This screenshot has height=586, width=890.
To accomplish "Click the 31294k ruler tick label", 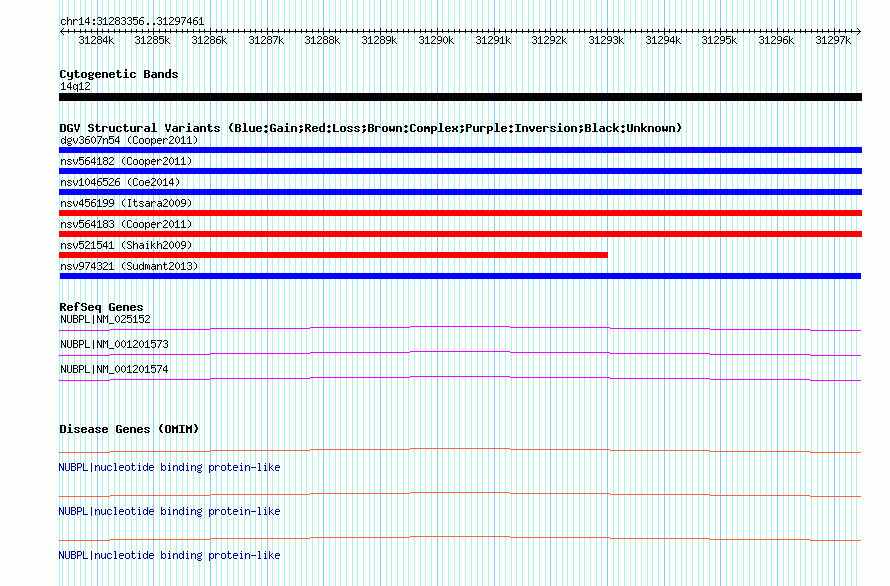I will [x=663, y=40].
